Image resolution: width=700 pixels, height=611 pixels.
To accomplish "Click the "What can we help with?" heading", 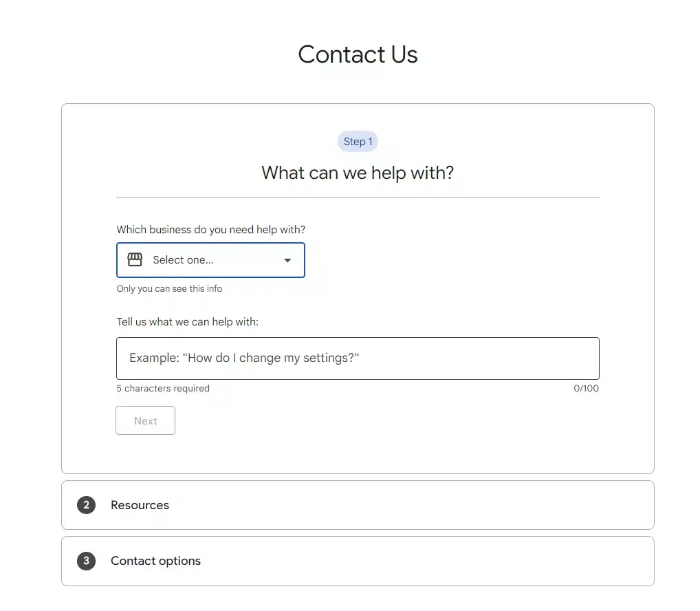I will 358,173.
